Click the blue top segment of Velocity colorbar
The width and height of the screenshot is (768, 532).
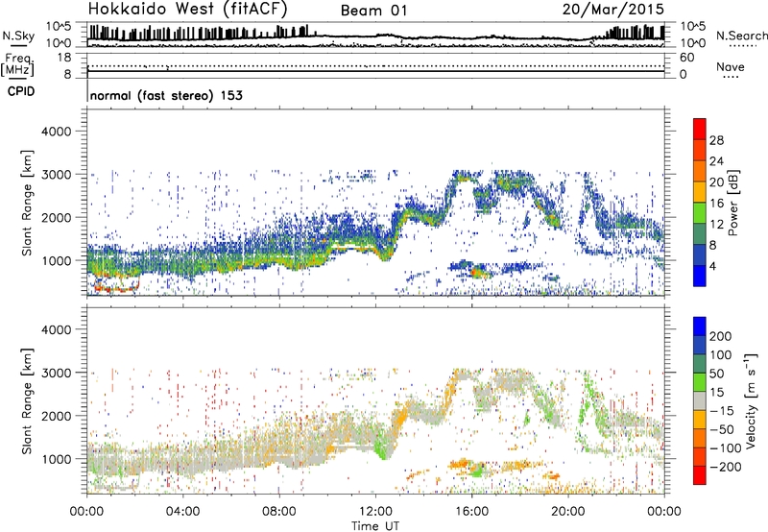coord(700,326)
